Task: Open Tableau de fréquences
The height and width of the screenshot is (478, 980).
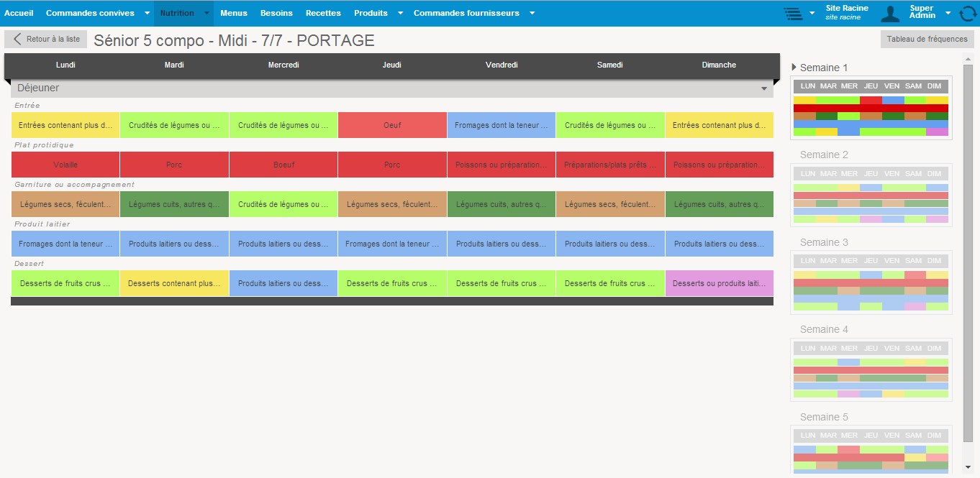Action: (x=927, y=40)
